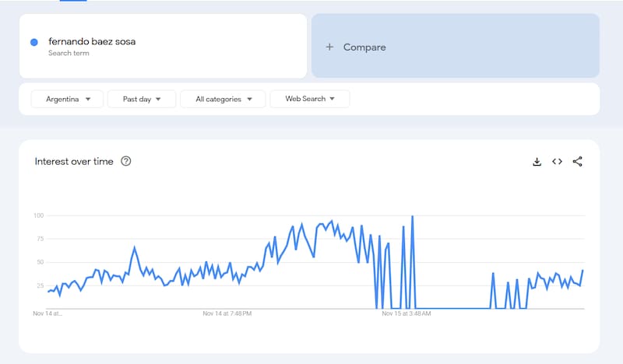Click the 100 peak on the chart line
Image resolution: width=623 pixels, height=364 pixels.
[x=413, y=217]
